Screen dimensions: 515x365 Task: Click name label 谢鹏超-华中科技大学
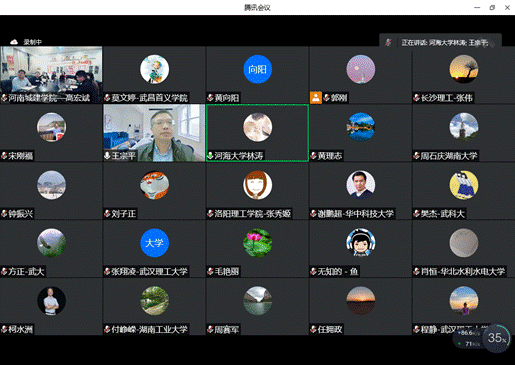click(x=356, y=214)
